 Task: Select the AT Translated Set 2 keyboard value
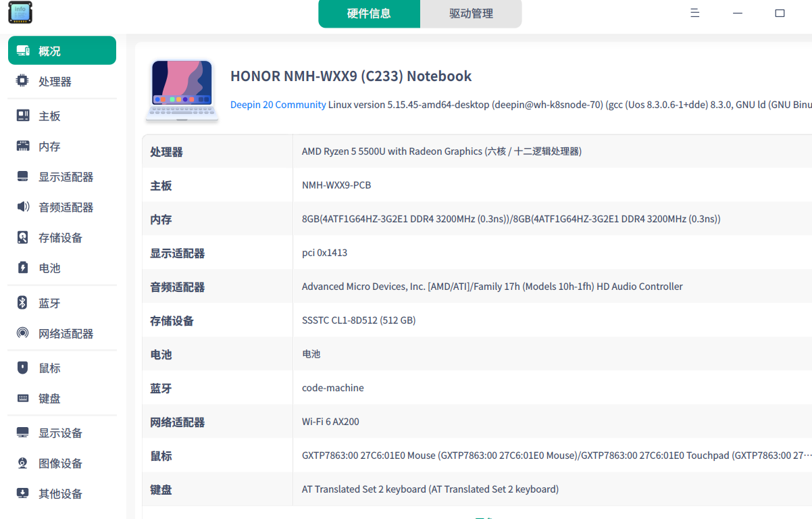430,489
